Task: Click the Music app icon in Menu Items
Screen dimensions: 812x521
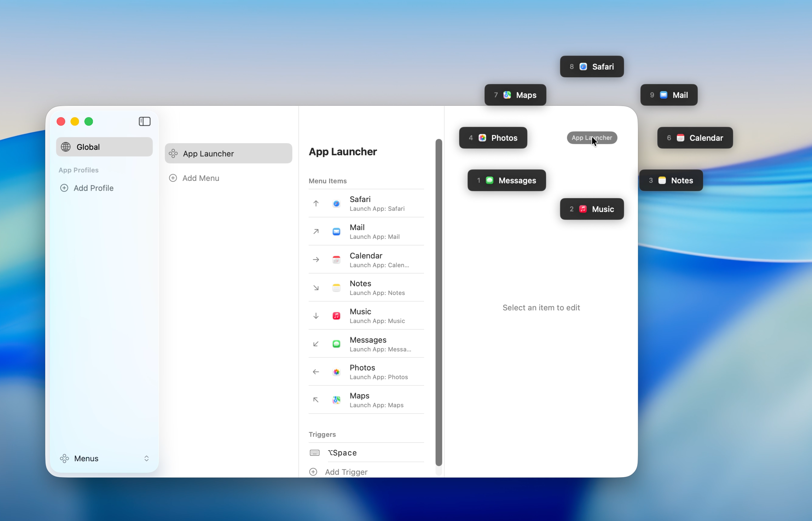Action: (x=336, y=316)
